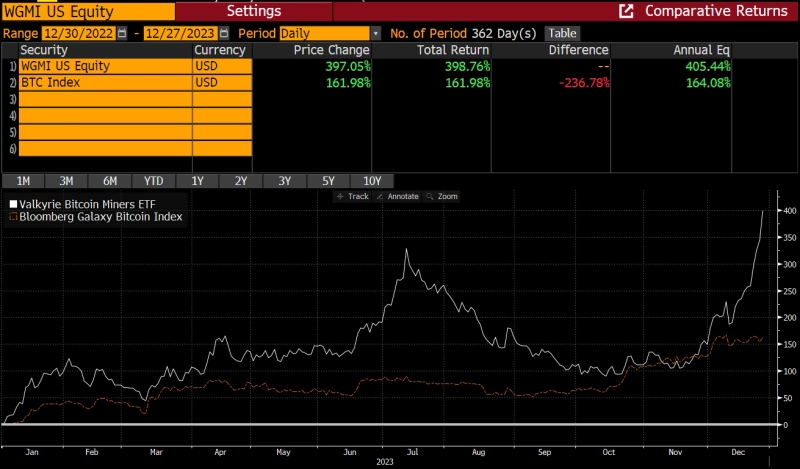Image resolution: width=800 pixels, height=469 pixels.
Task: Click the empty security field in row 3
Action: pyautogui.click(x=105, y=100)
